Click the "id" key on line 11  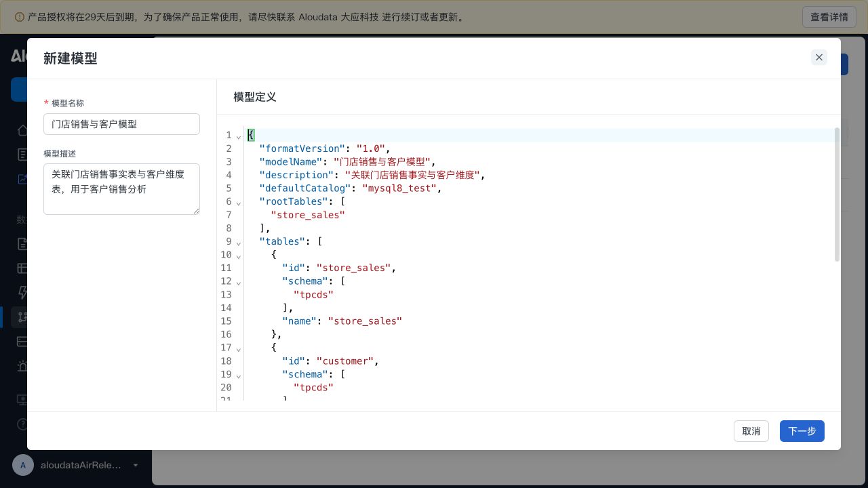(294, 268)
